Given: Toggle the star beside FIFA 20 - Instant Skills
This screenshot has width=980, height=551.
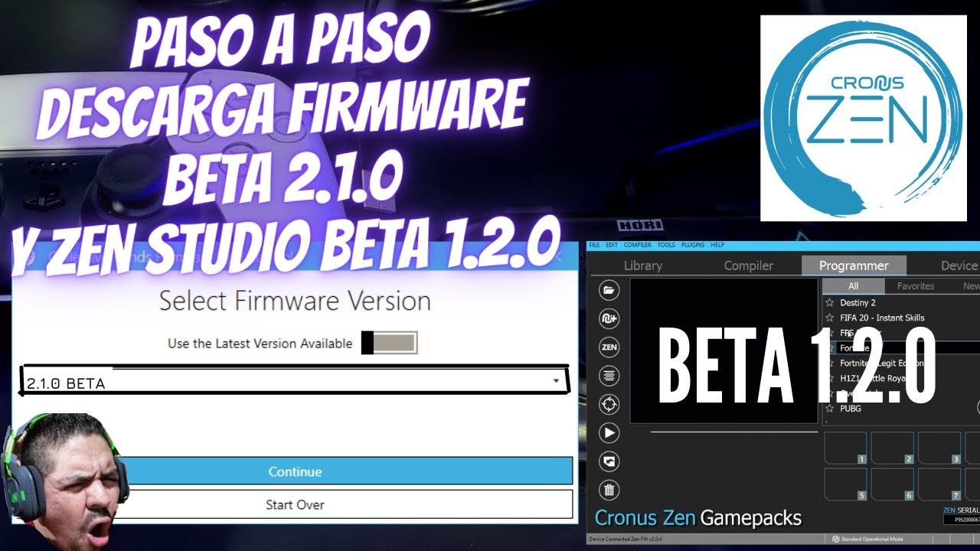Looking at the screenshot, I should point(829,318).
